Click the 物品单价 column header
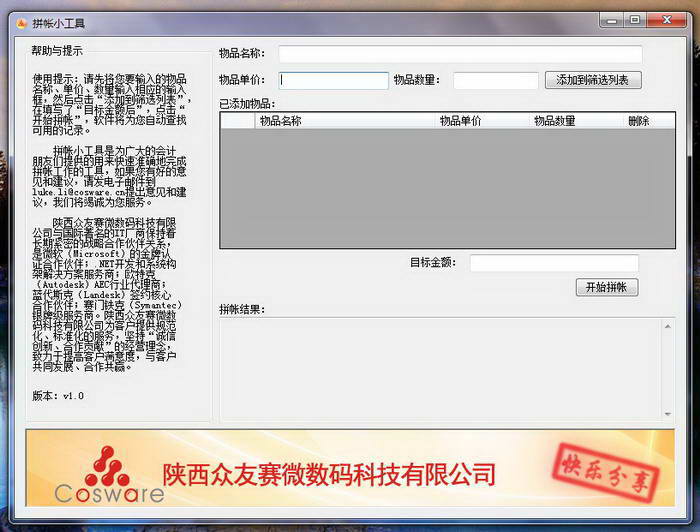 (482, 121)
